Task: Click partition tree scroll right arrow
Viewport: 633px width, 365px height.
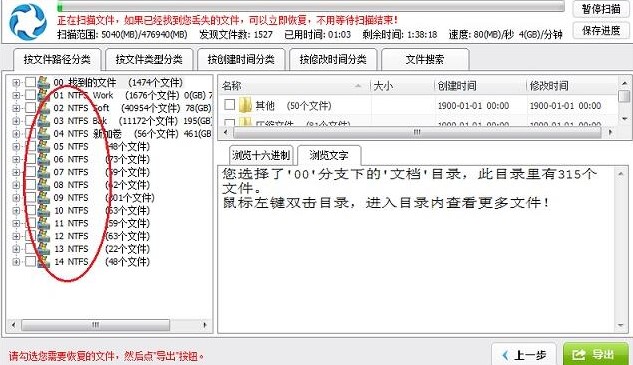Action: point(205,325)
